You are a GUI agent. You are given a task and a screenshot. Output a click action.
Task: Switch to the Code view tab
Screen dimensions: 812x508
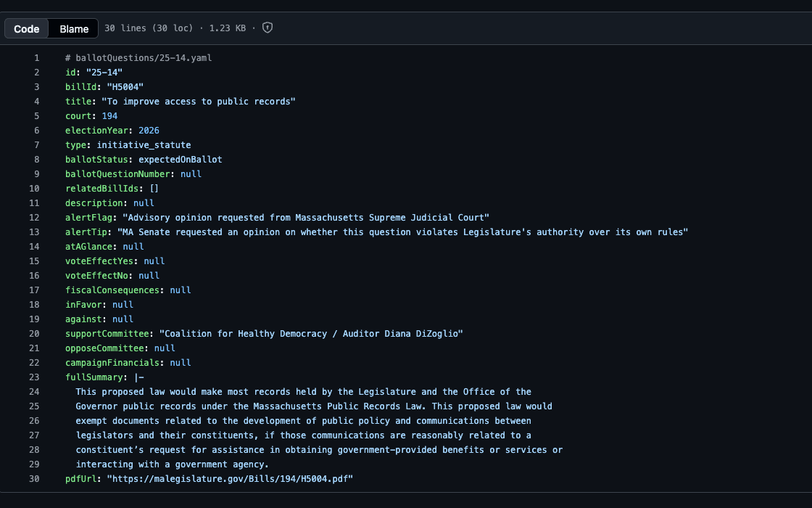(26, 28)
